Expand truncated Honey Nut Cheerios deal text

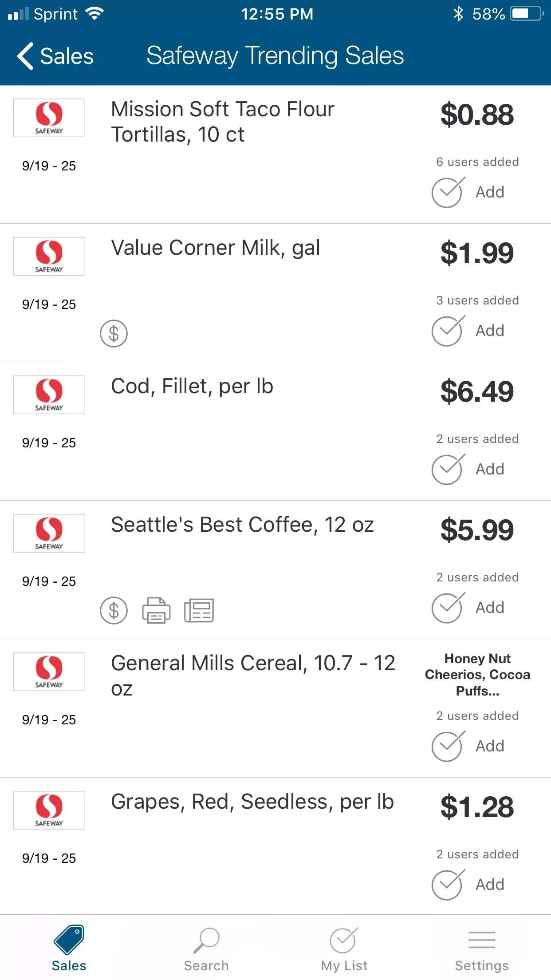477,675
